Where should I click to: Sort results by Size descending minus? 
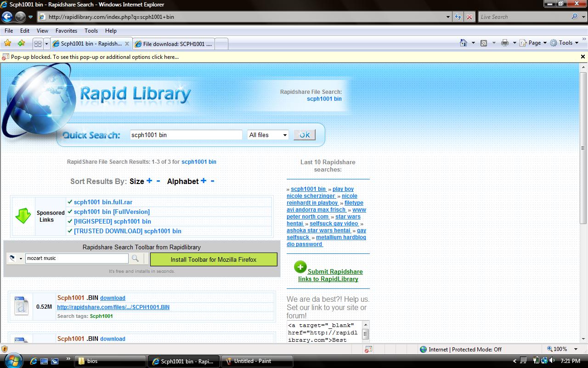pos(158,181)
